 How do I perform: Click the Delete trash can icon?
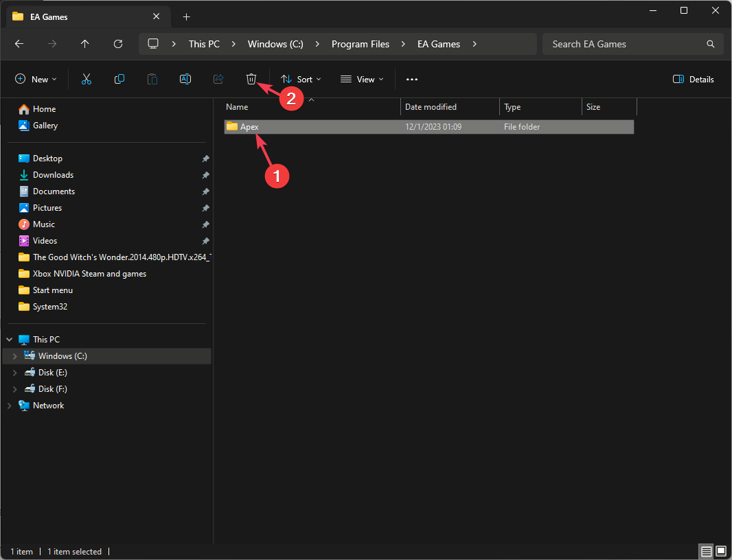[251, 80]
